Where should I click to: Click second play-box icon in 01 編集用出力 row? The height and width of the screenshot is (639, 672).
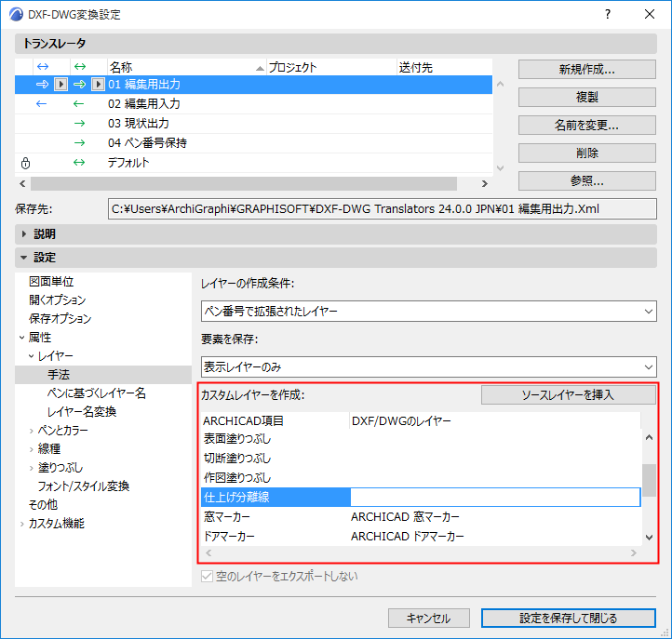tap(98, 85)
